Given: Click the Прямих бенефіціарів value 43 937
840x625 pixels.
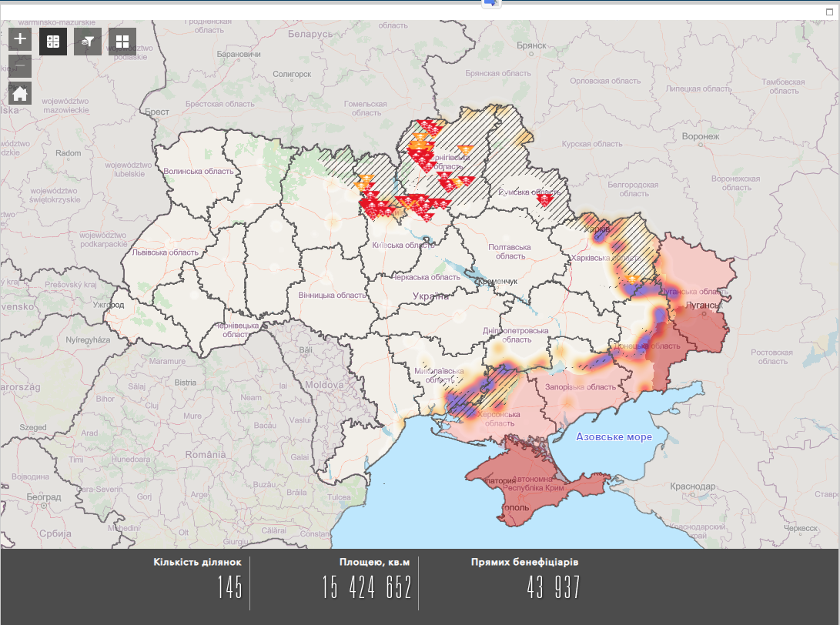Looking at the screenshot, I should (553, 588).
